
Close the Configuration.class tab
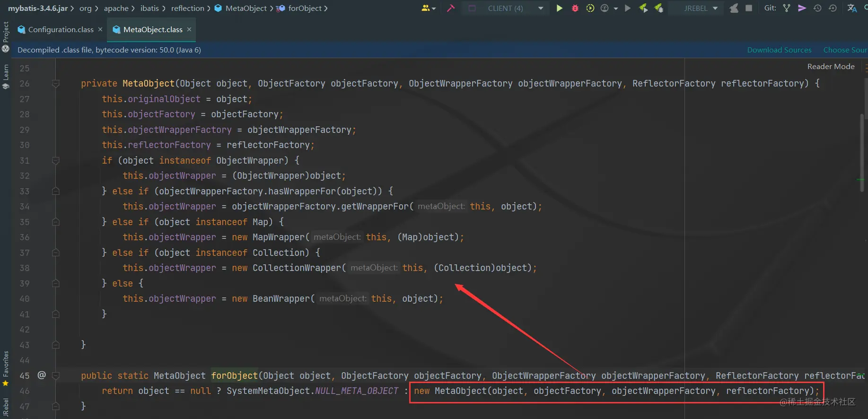100,29
